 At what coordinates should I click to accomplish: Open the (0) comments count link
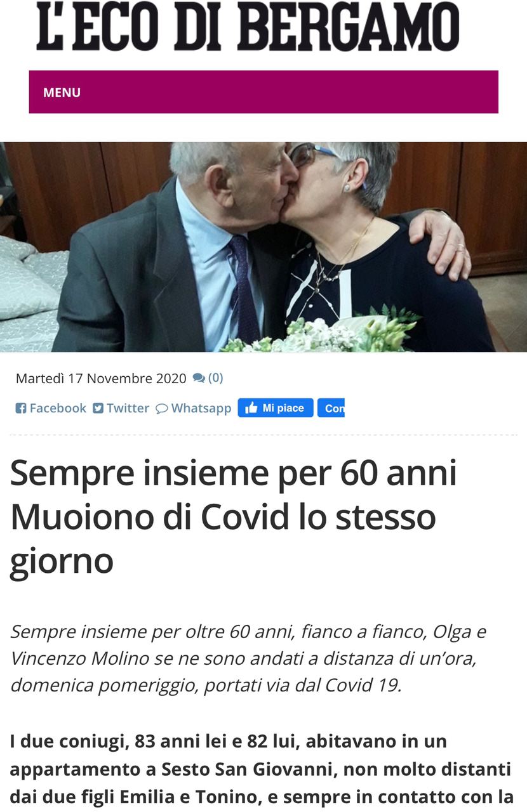tap(216, 378)
